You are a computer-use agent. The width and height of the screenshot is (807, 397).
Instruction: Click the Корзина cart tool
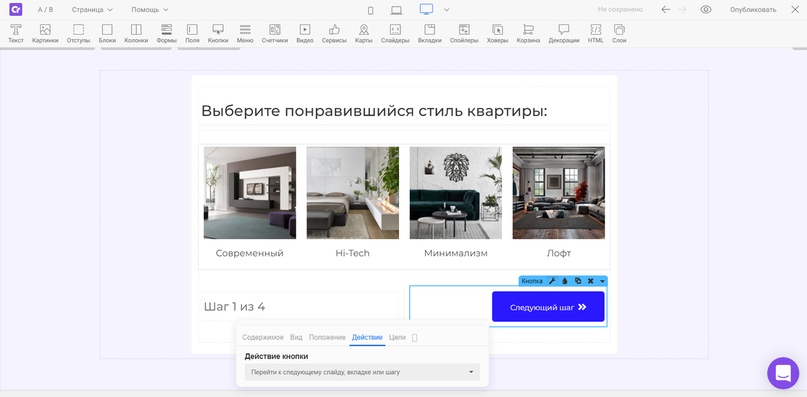528,33
